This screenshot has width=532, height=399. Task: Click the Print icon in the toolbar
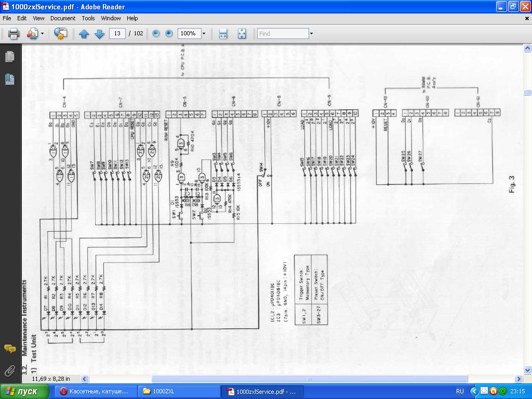point(14,34)
